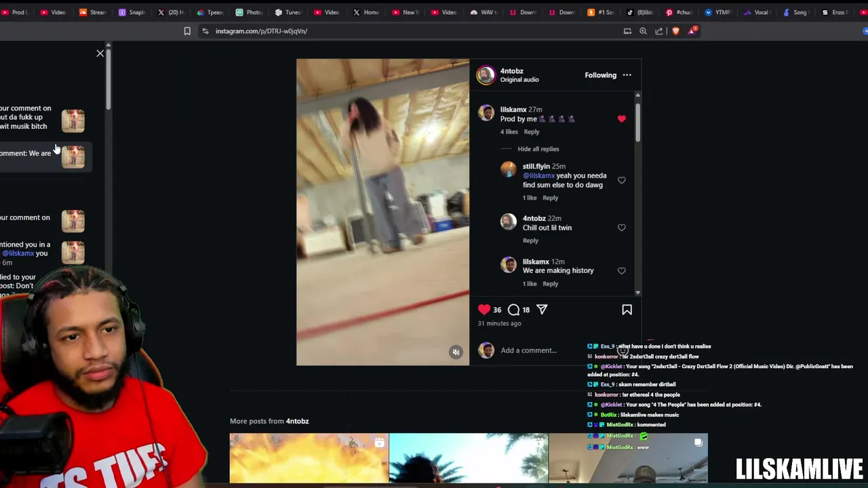Switch to the Pinterest '#chuc' tab
Viewport: 868px width, 488px height.
[x=679, y=12]
